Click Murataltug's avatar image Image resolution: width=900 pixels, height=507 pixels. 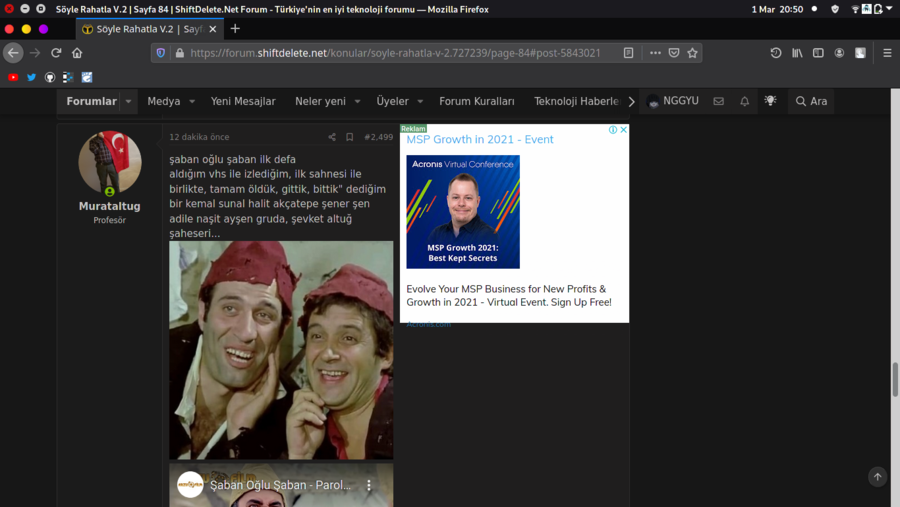point(110,162)
